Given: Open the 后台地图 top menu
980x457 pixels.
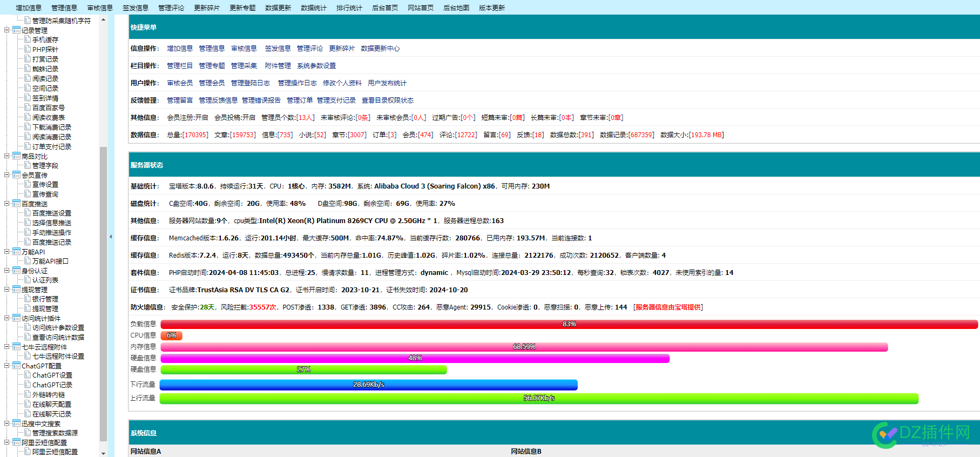Looking at the screenshot, I should coord(456,8).
